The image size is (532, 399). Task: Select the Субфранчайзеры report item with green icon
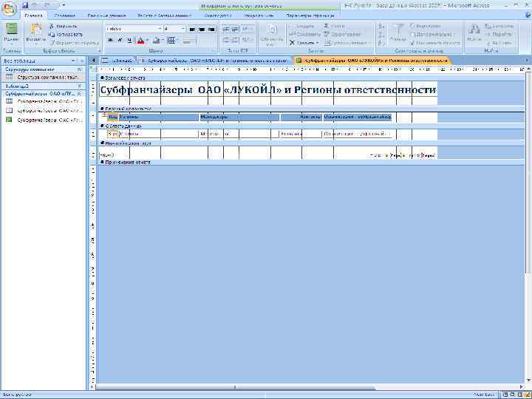(x=44, y=120)
